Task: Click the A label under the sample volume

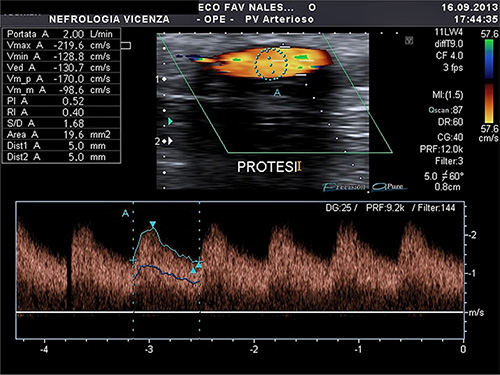Action: (277, 93)
